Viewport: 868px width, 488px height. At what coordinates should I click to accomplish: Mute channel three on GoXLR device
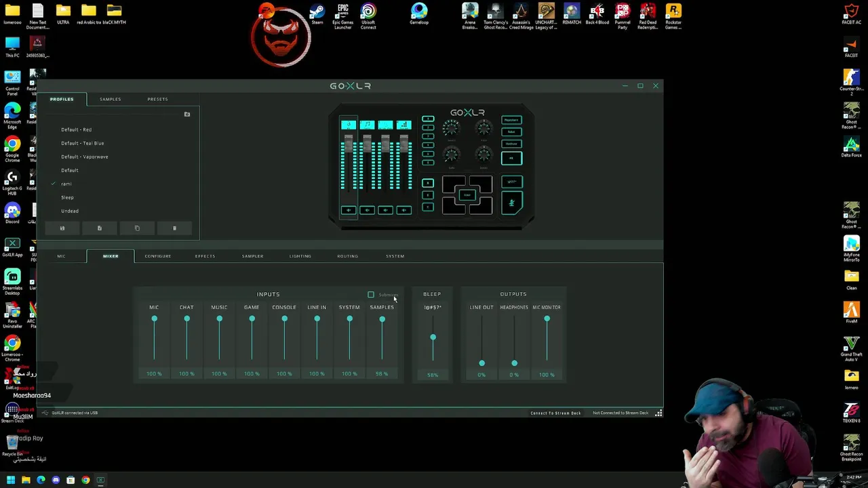385,210
